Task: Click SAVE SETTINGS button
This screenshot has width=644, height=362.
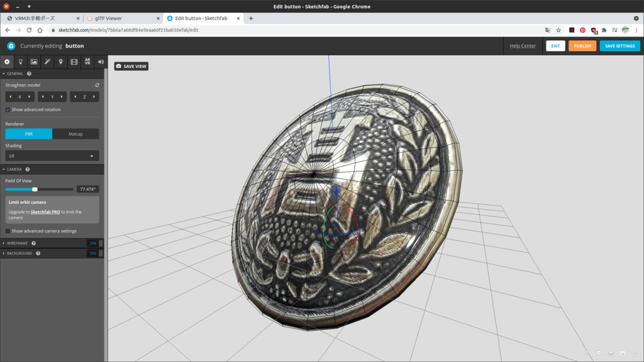Action: pyautogui.click(x=619, y=46)
